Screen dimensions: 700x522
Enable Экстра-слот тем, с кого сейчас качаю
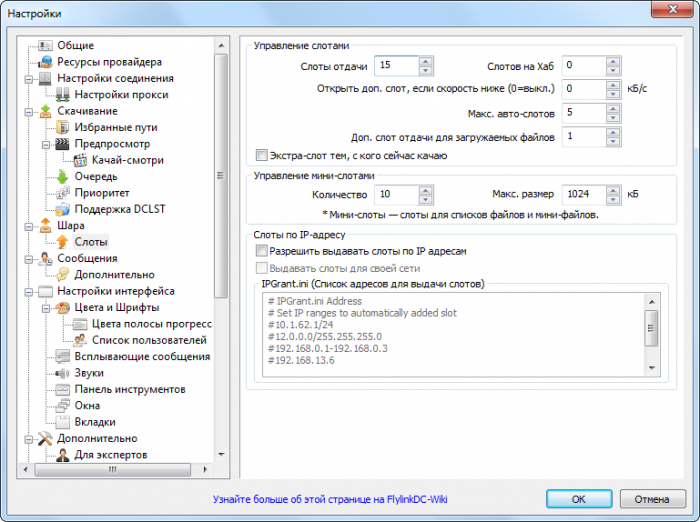(x=262, y=155)
